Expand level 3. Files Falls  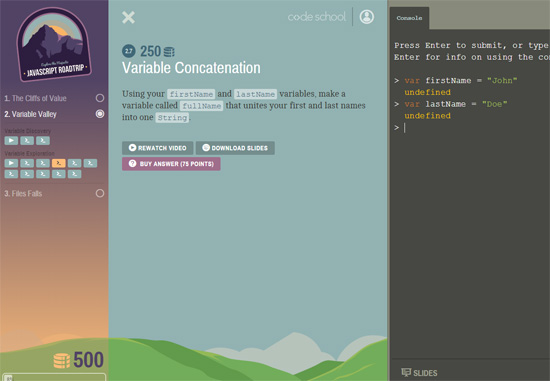pos(23,194)
